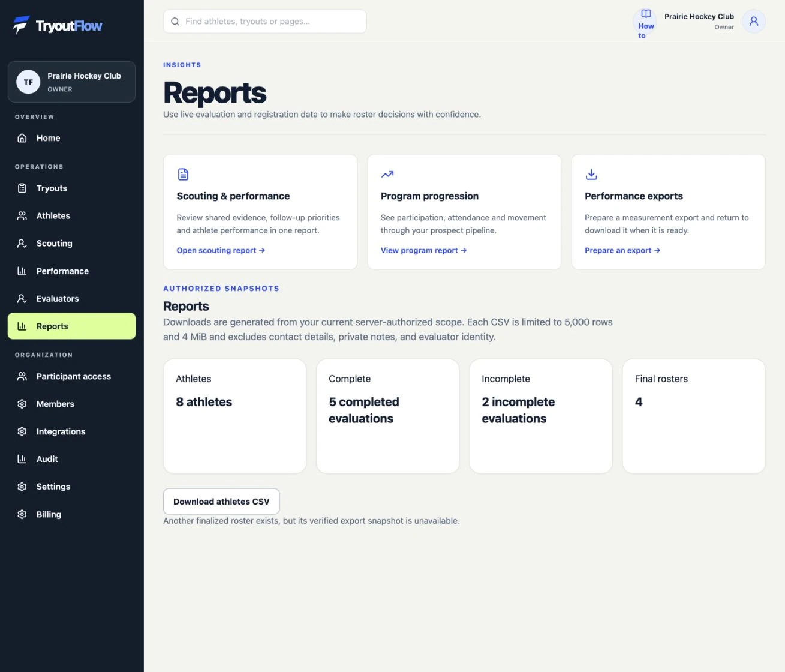785x672 pixels.
Task: Select the Final rosters card
Action: 694,416
